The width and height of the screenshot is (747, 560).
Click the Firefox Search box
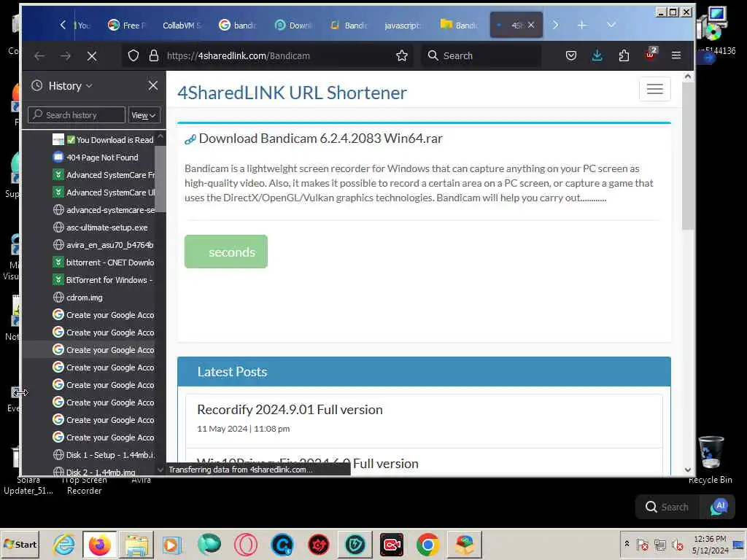click(481, 55)
